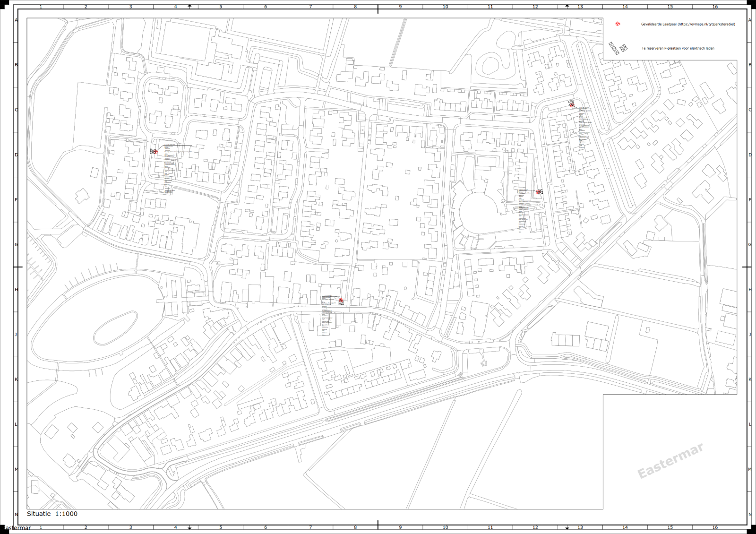The image size is (756, 534).
Task: Click column number 1 on the bottom ruler
Action: point(41,527)
